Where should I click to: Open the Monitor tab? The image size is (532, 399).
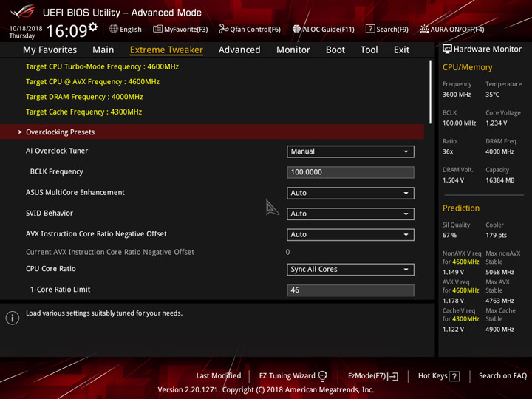293,50
